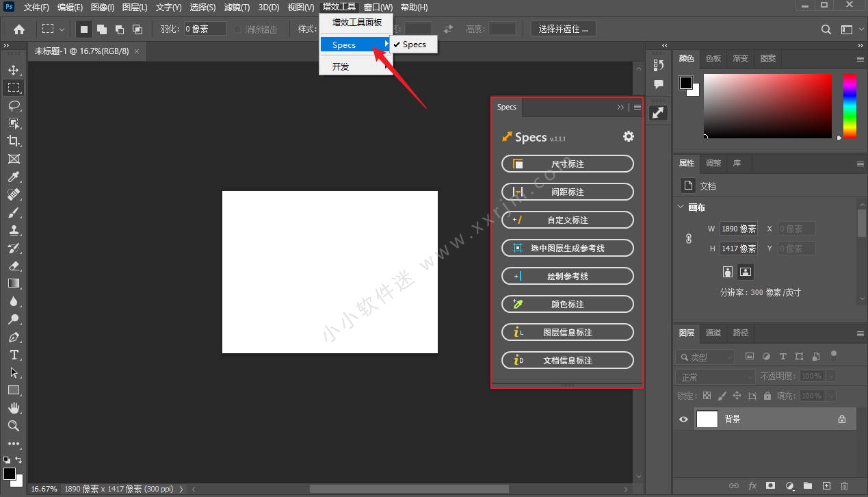Choose Intersect with Selection mode
868x497 pixels.
137,29
